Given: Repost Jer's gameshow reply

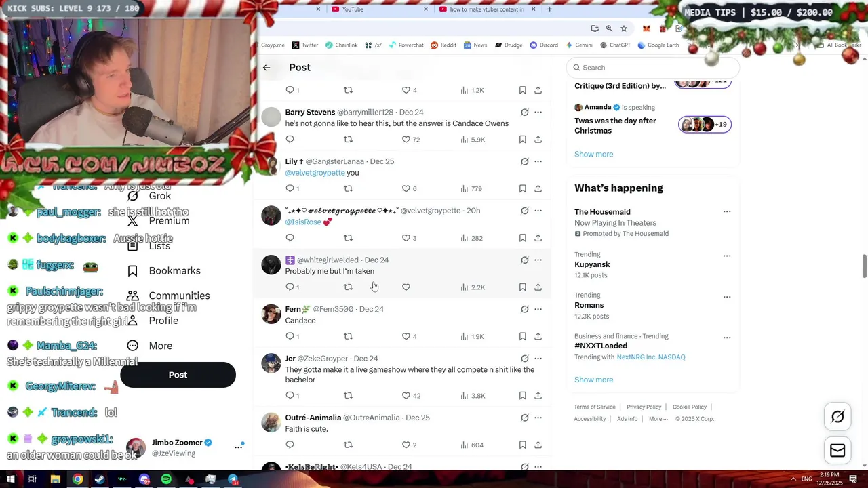Looking at the screenshot, I should [x=348, y=396].
